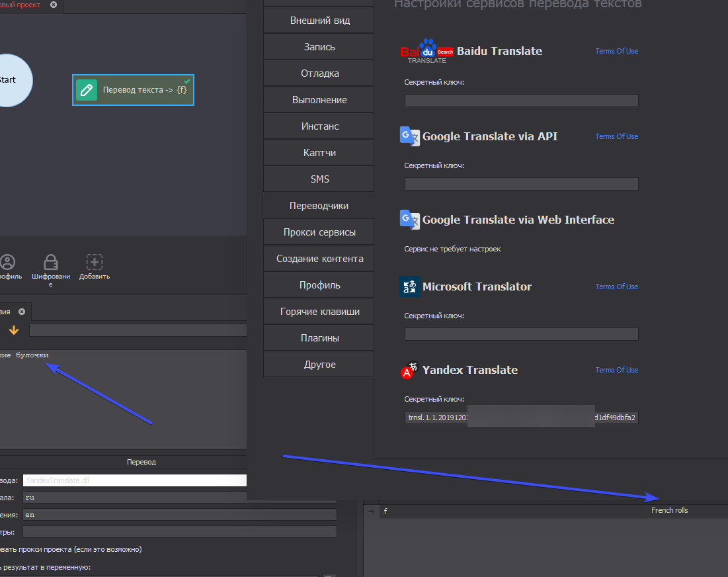
Task: Click the Microsoft Translator icon
Action: (409, 287)
